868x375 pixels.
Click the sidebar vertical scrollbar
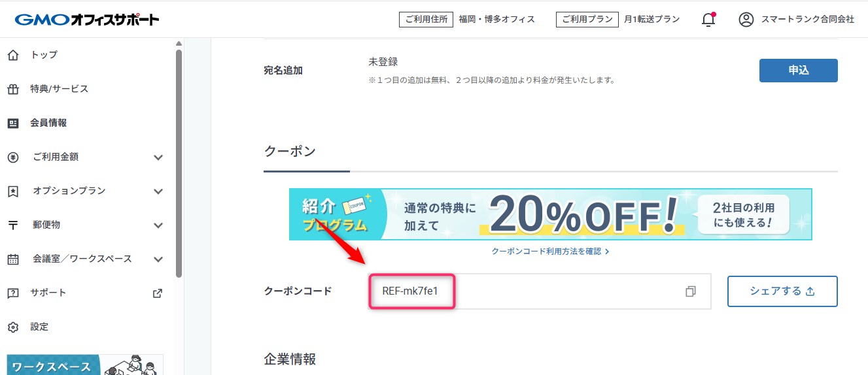(179, 163)
